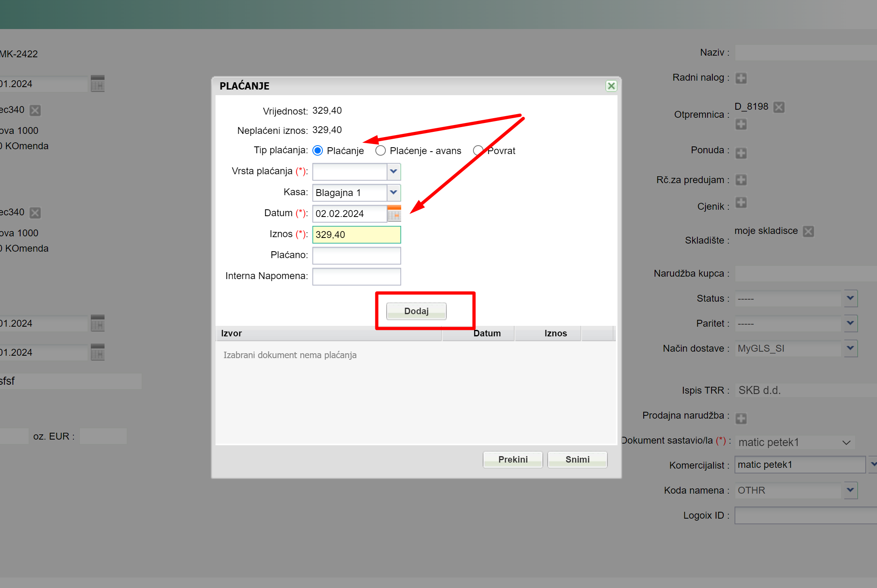Expand the Vrsta plaćanja dropdown
This screenshot has height=588, width=877.
coord(393,171)
